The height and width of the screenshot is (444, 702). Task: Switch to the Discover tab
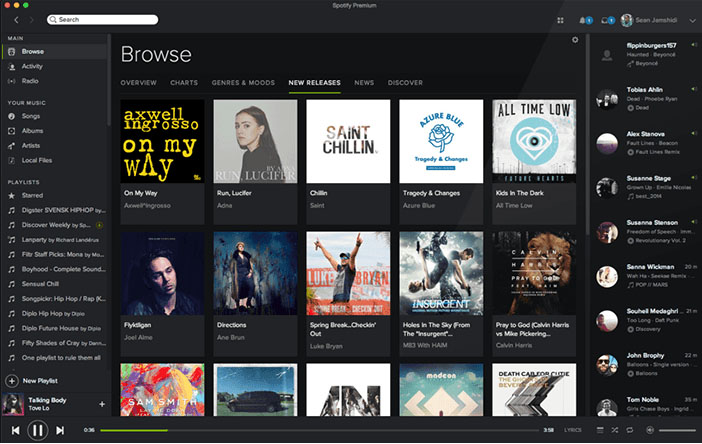[405, 83]
